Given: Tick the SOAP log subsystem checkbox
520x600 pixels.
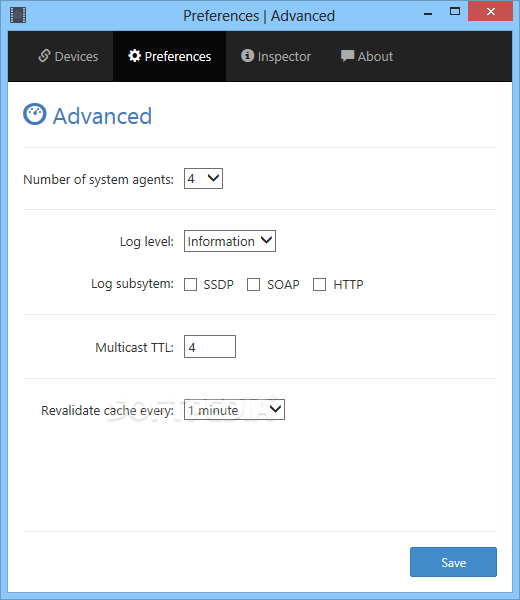Looking at the screenshot, I should coord(253,285).
